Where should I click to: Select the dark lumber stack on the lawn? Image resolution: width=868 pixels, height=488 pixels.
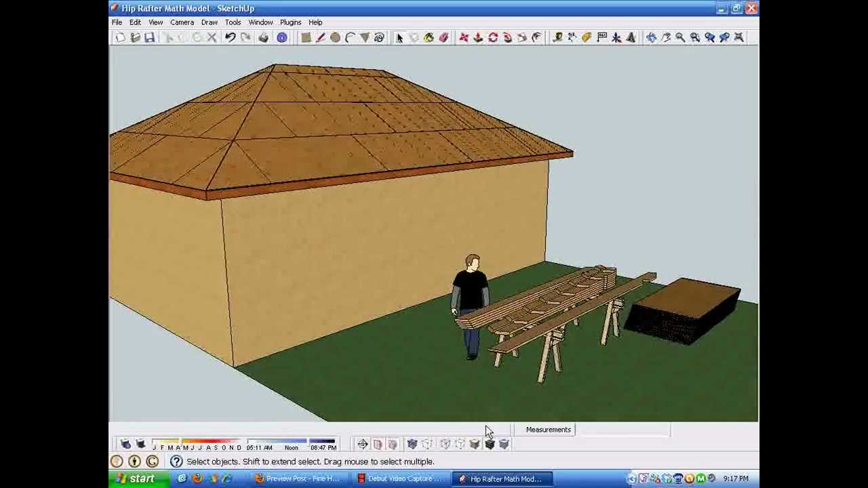click(x=684, y=310)
